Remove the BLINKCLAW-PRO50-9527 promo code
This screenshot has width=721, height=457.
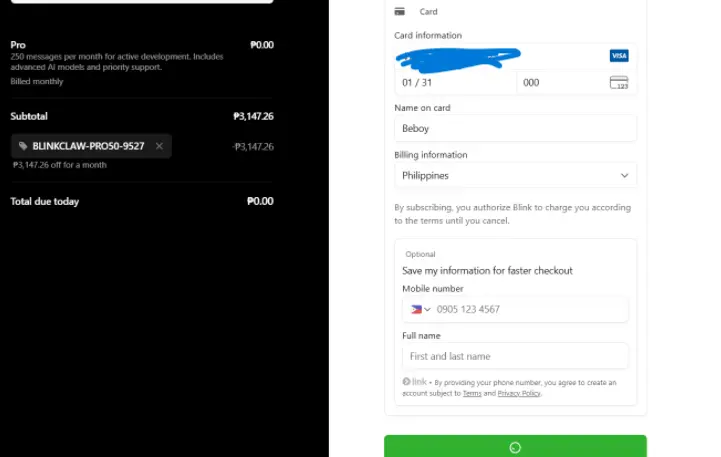coord(159,146)
